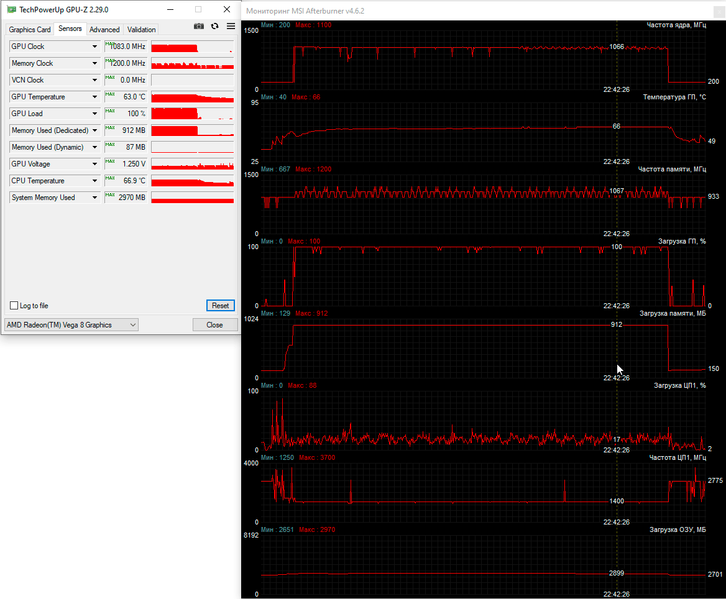Click the GPU Voltage reading field

click(126, 164)
